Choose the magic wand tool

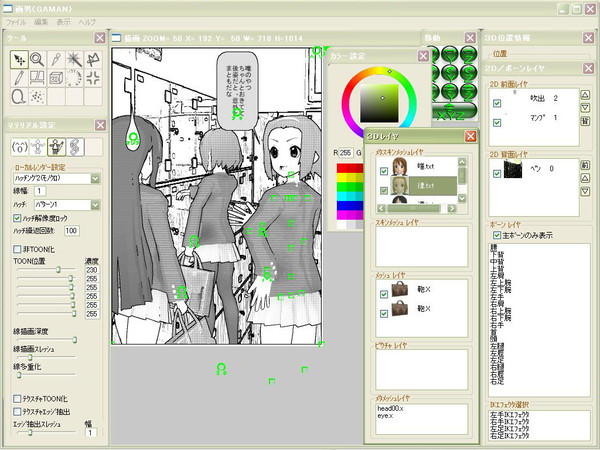pyautogui.click(x=74, y=59)
